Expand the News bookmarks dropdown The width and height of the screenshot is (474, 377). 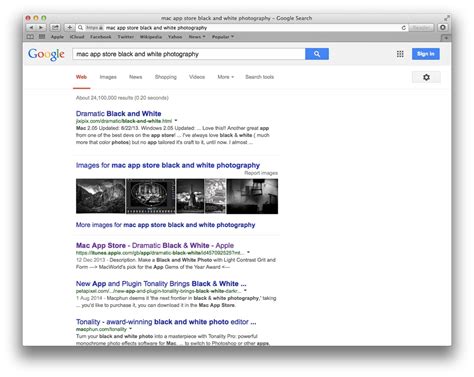click(x=197, y=37)
